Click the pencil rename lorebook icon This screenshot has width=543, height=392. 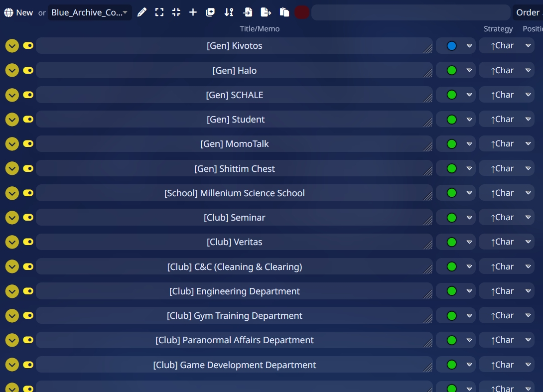(x=142, y=13)
